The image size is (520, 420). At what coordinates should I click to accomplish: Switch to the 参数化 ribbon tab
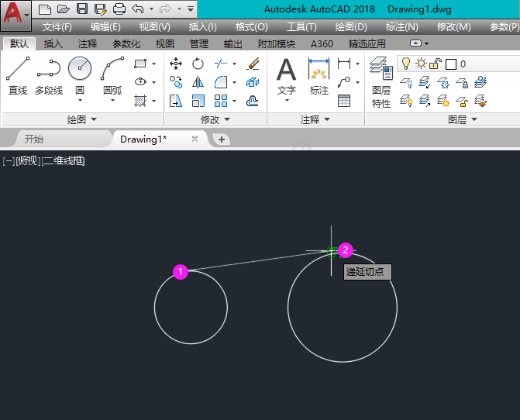tap(126, 43)
